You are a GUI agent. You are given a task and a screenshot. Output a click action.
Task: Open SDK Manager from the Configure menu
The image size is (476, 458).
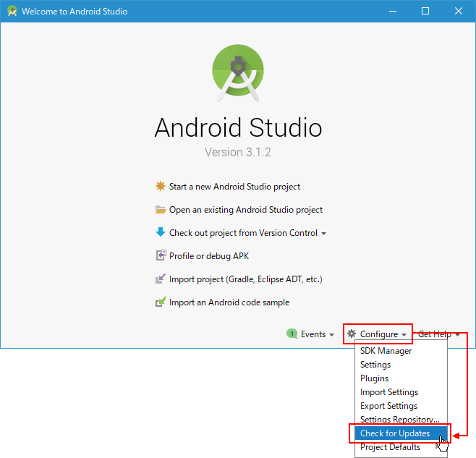401,351
